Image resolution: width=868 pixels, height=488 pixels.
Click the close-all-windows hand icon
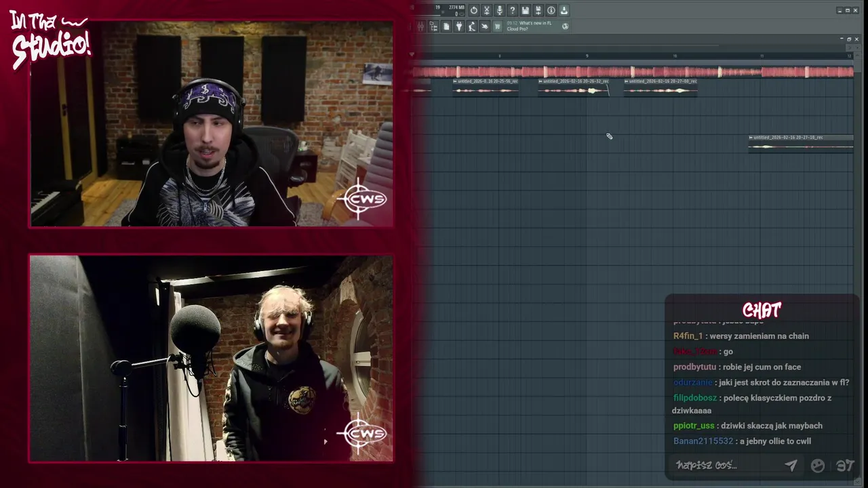tap(485, 26)
